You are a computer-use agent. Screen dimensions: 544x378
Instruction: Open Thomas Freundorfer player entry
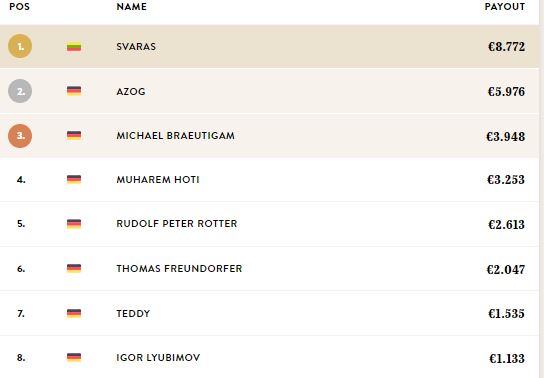click(179, 269)
